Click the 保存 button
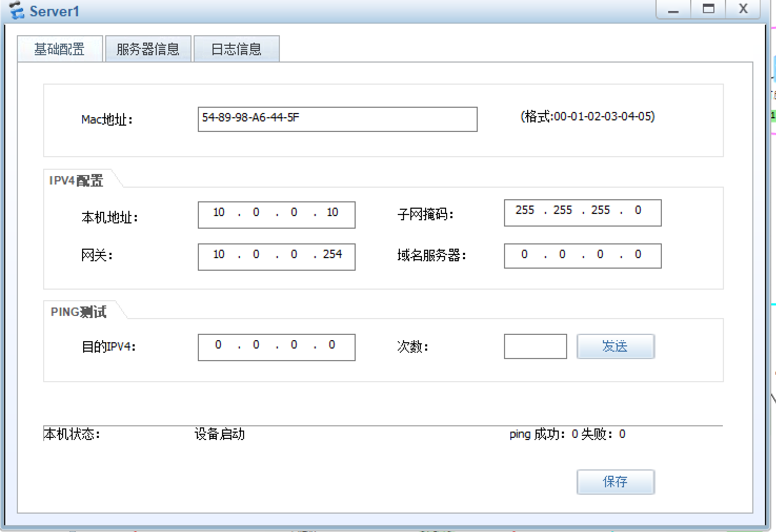The width and height of the screenshot is (776, 532). coord(616,482)
